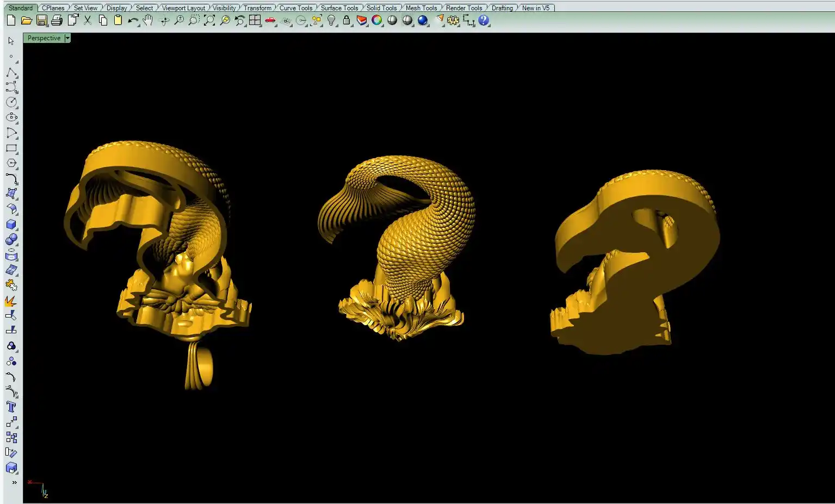Expand the left toolbar overflow chevron
Image resolution: width=835 pixels, height=504 pixels.
coord(14,482)
